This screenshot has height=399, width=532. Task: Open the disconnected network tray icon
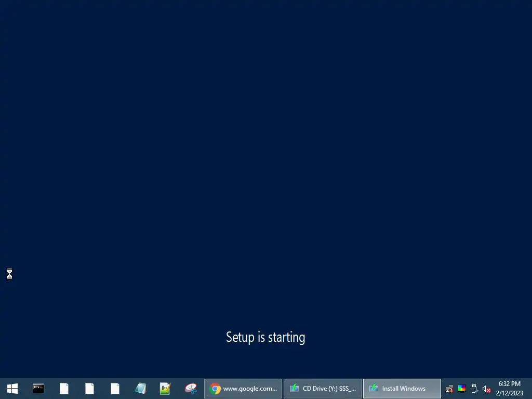pyautogui.click(x=449, y=389)
